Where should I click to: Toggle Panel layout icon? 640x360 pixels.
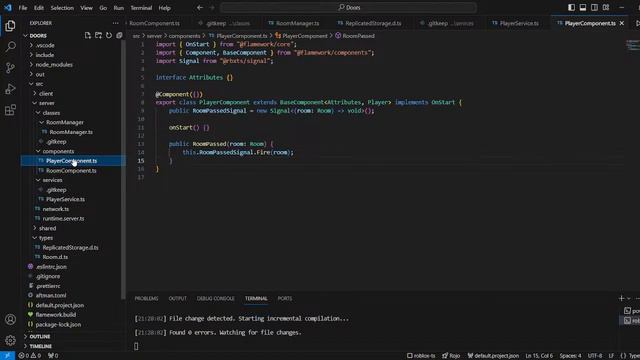tap(583, 7)
